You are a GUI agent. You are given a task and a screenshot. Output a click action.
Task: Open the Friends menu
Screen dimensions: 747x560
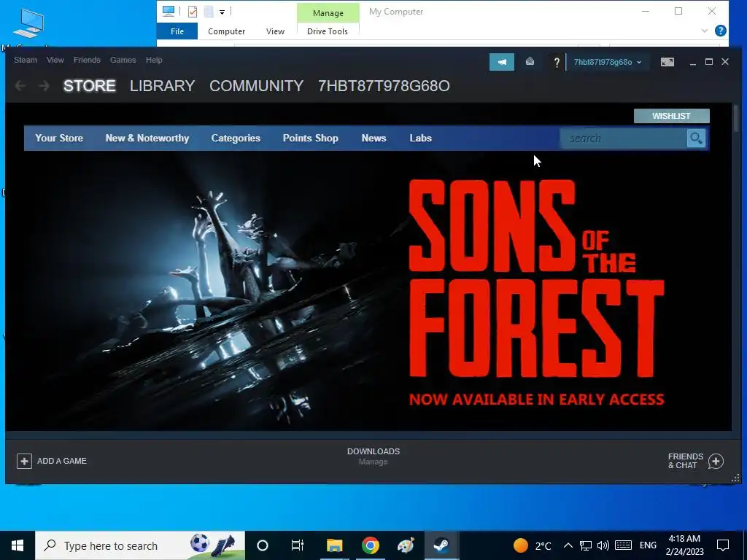[87, 60]
